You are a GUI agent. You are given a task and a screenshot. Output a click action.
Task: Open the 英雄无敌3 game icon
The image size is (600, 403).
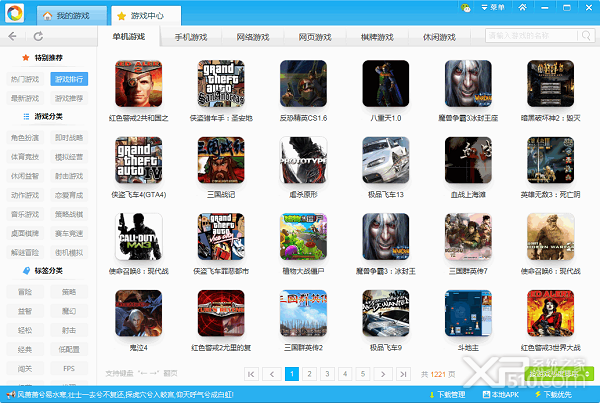tap(551, 160)
